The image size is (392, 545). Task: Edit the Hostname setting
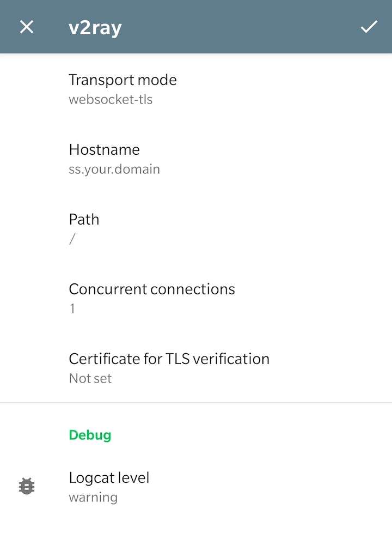(x=196, y=159)
